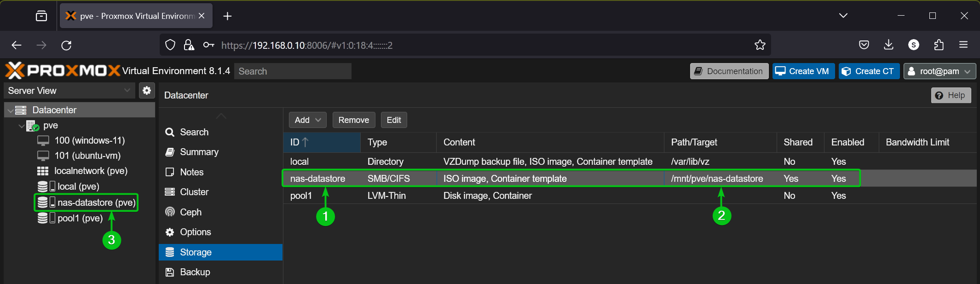Open the browser extensions puzzle icon
This screenshot has width=980, height=284.
point(939,45)
